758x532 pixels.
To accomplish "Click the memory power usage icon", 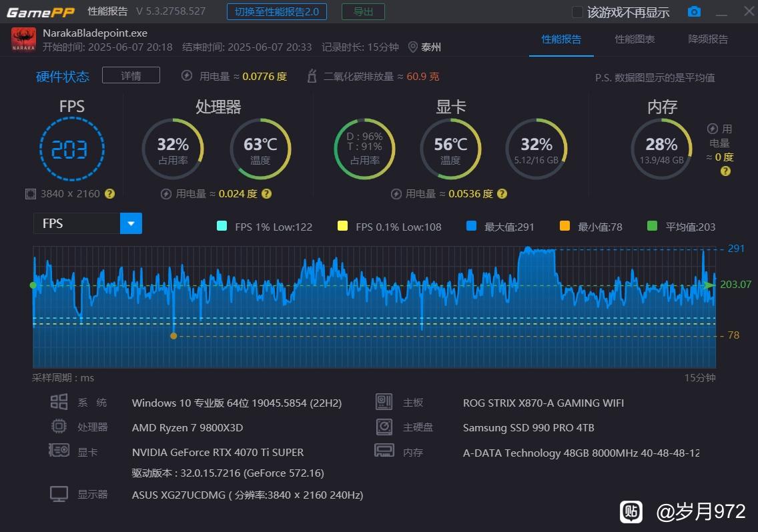I will [712, 129].
